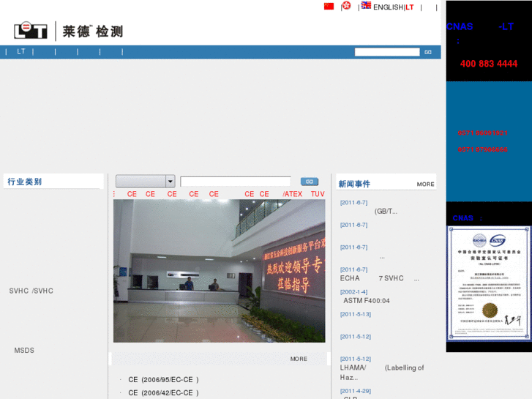532x399 pixels.
Task: Click the CNAS certificate image
Action: tap(488, 283)
